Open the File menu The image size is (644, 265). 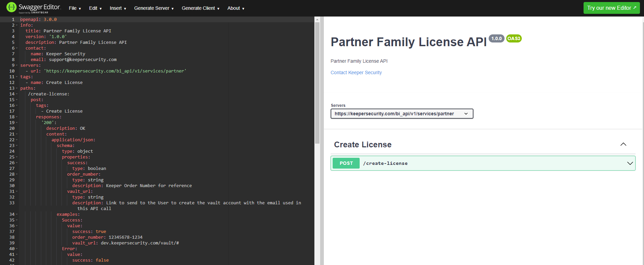tap(75, 8)
